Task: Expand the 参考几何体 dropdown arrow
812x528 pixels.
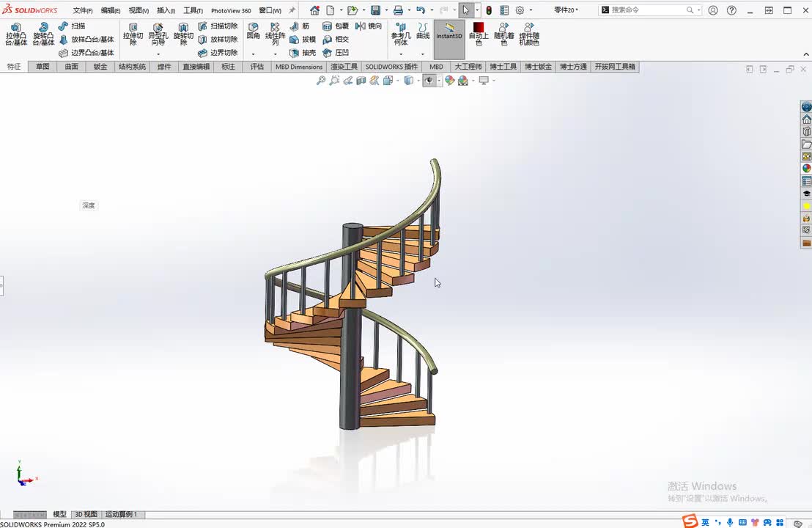Action: point(401,54)
